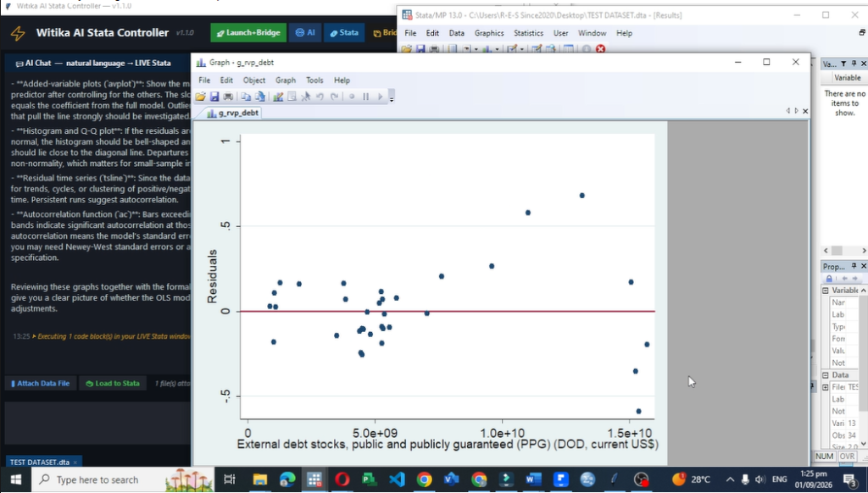Image resolution: width=868 pixels, height=493 pixels.
Task: Collapse the Data section in Properties
Action: [826, 375]
